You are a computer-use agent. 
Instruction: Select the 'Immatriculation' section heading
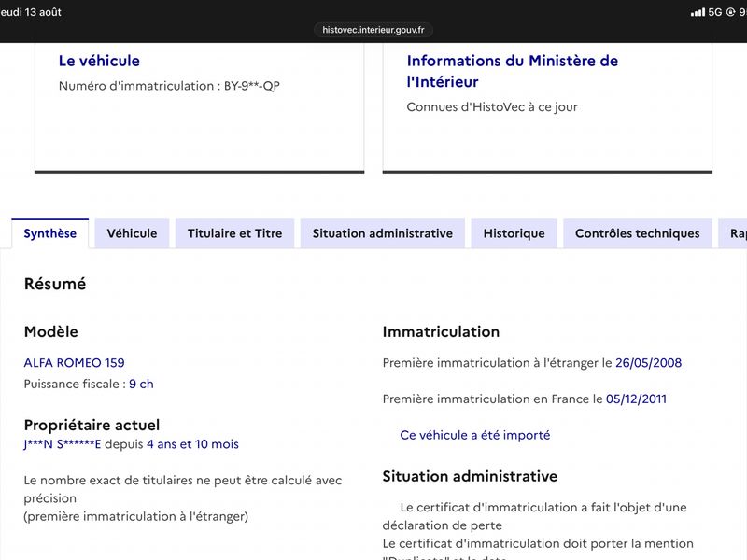coord(441,332)
